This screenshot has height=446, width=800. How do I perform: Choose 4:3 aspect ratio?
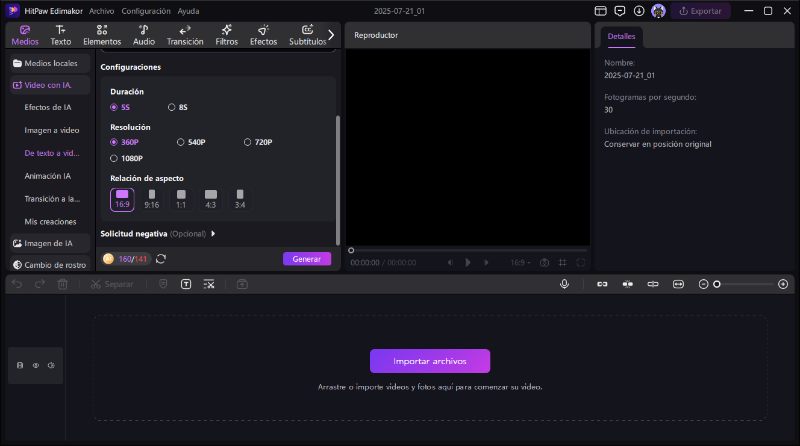[x=211, y=200]
